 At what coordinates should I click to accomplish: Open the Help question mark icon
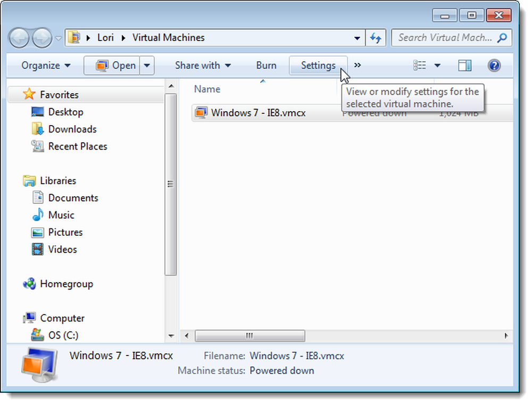point(494,65)
